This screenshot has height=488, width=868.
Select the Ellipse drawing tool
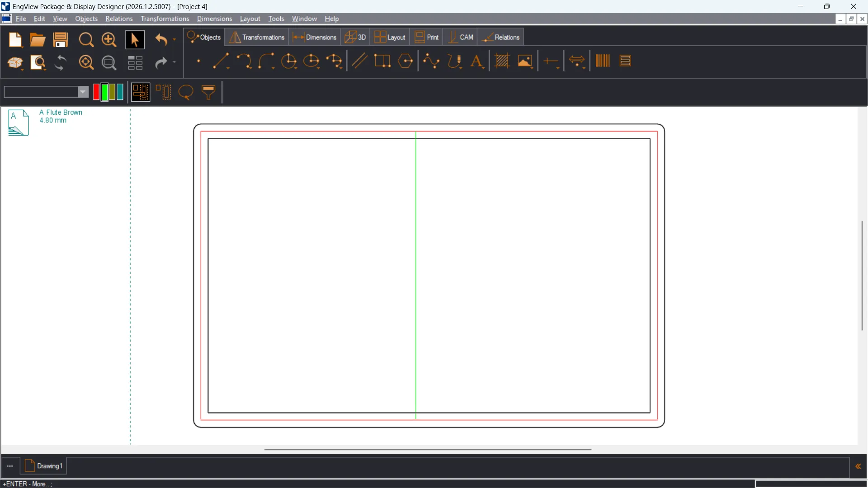(311, 61)
